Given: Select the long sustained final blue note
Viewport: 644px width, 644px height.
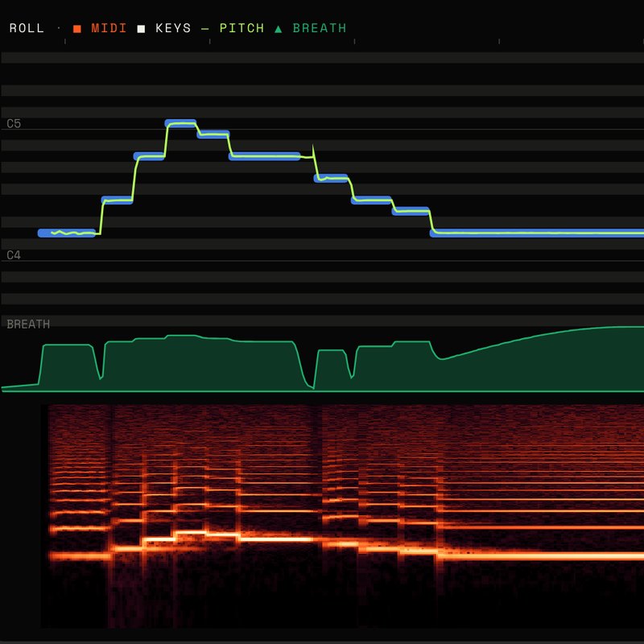Looking at the screenshot, I should (x=537, y=233).
